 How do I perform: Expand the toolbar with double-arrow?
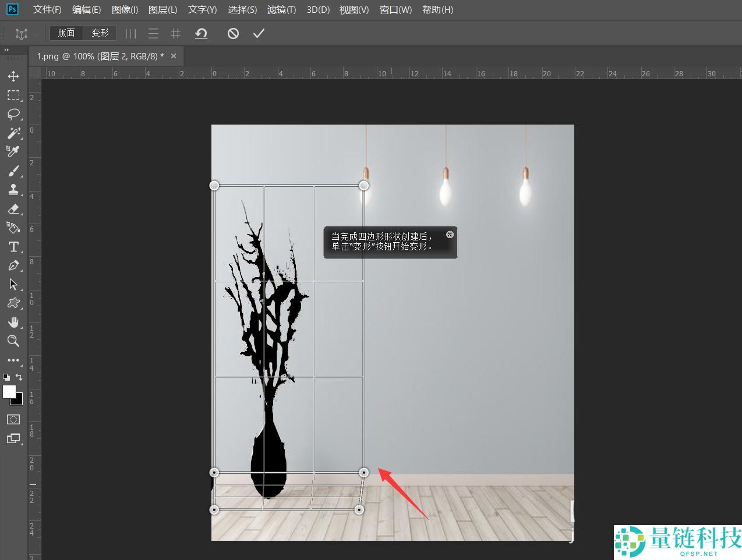coord(7,50)
